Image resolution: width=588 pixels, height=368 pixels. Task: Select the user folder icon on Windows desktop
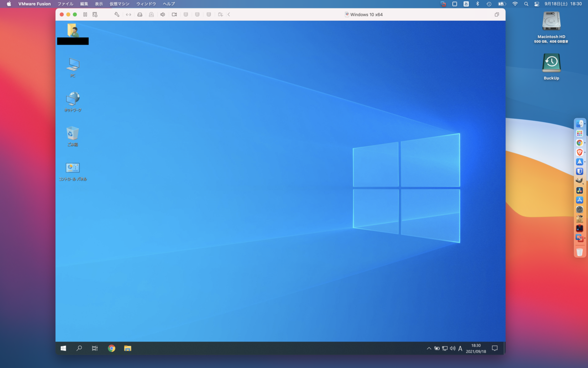point(73,33)
